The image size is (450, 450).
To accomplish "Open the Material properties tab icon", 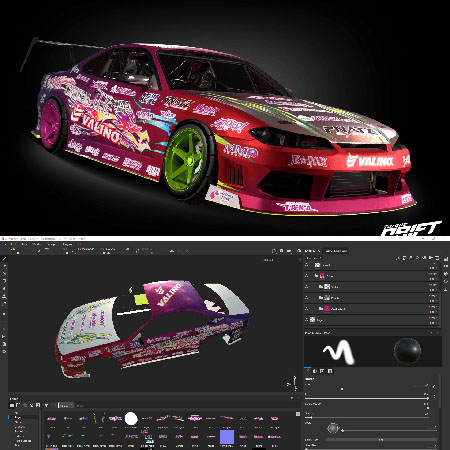I will (330, 371).
